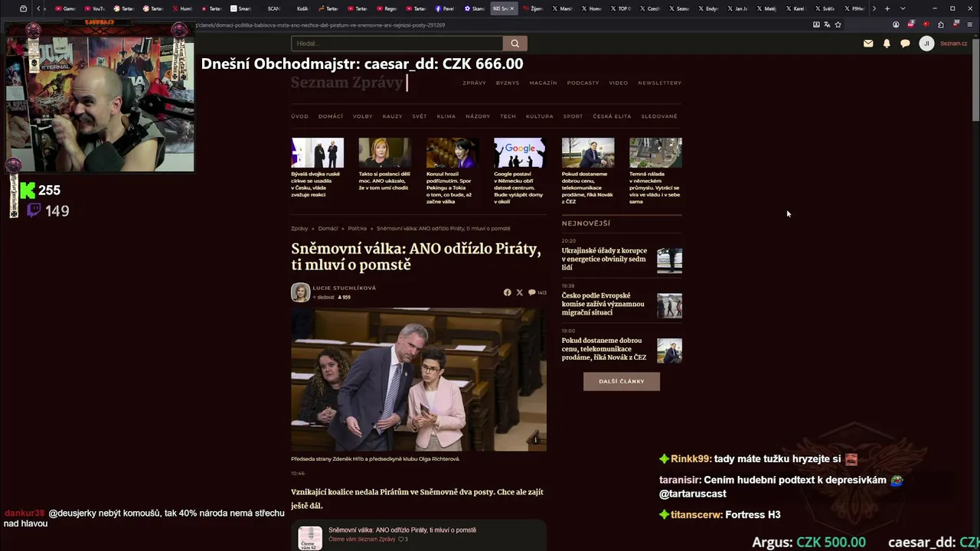Open the list-all-tabs dropdown
This screenshot has height=551, width=980.
[x=903, y=8]
